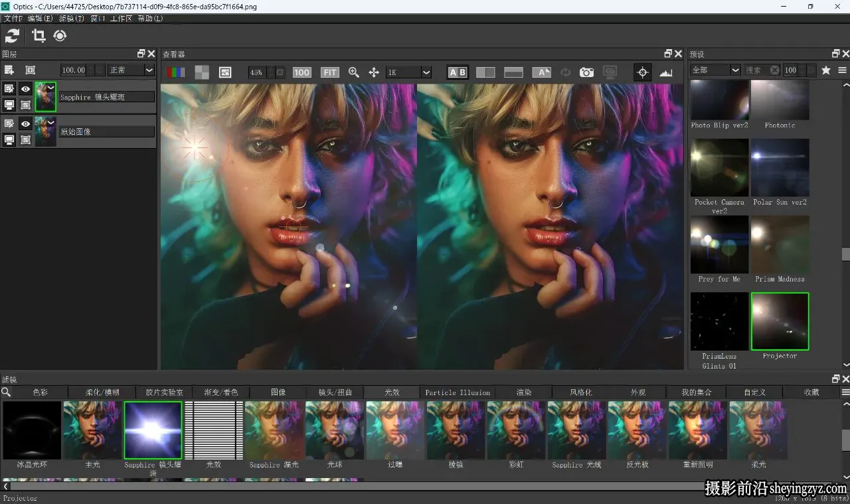Viewport: 850px width, 504px height.
Task: Click the star favorites icon in presets
Action: point(826,70)
